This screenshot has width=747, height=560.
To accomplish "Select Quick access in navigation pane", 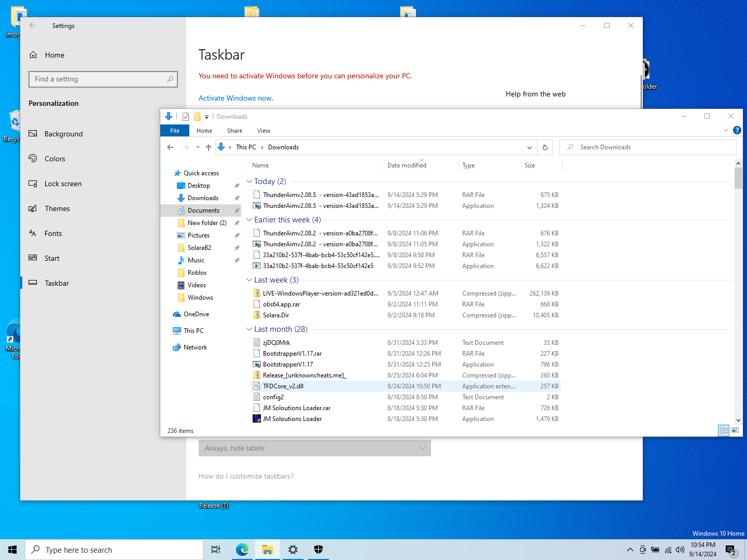I will [x=201, y=173].
